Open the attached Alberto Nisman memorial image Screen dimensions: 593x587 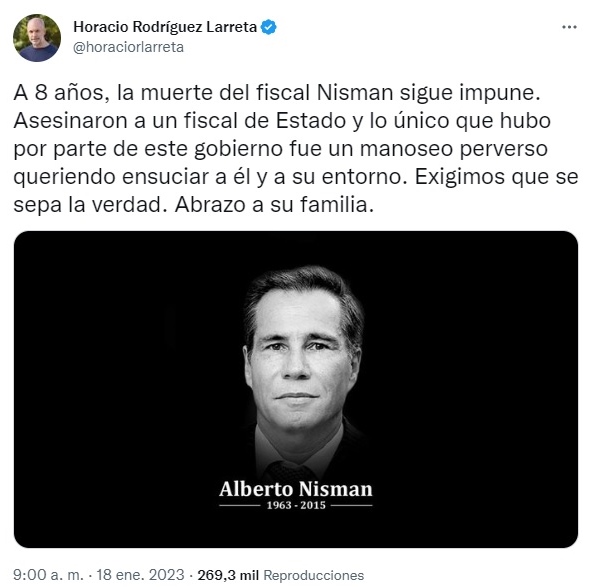pos(296,389)
